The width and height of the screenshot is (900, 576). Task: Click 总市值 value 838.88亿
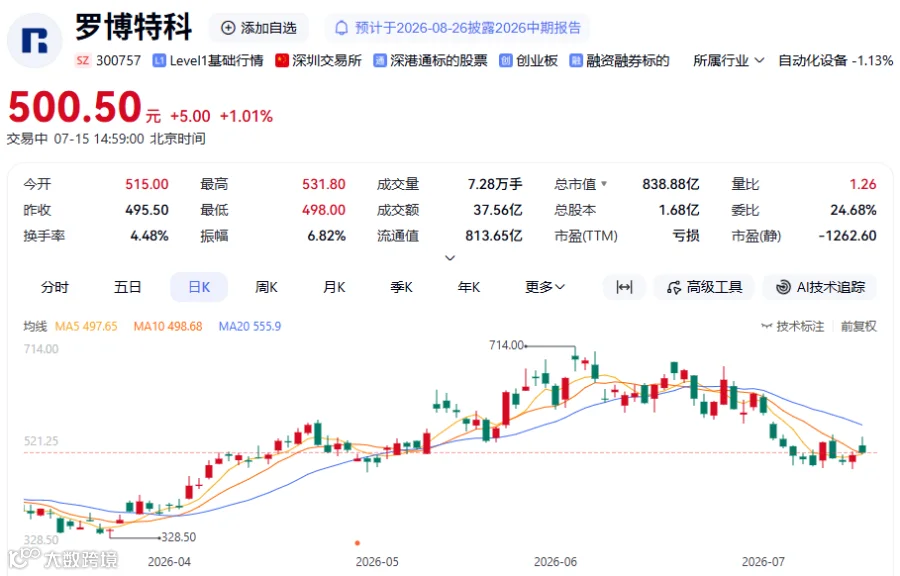click(670, 184)
